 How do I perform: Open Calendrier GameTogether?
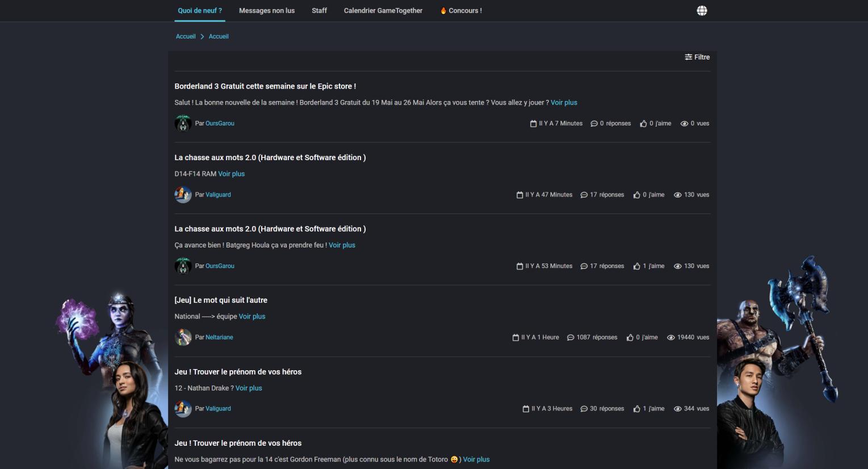[383, 10]
